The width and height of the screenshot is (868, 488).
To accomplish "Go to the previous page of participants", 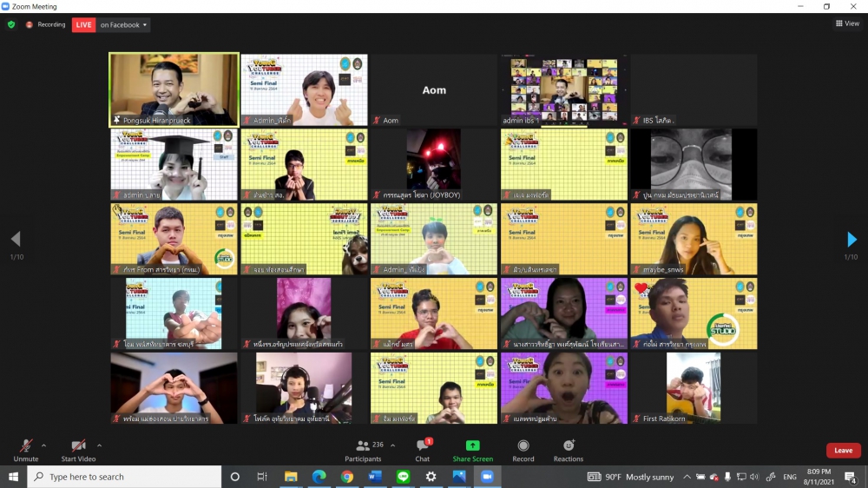I will click(16, 240).
